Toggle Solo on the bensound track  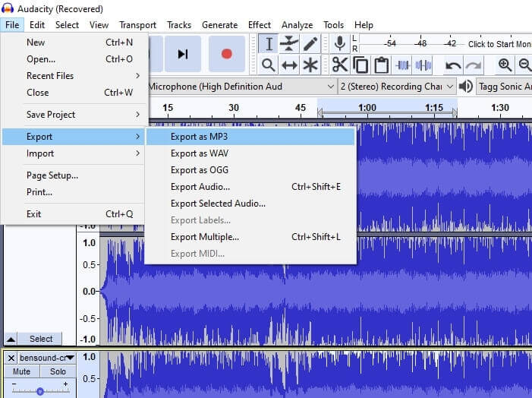(58, 371)
